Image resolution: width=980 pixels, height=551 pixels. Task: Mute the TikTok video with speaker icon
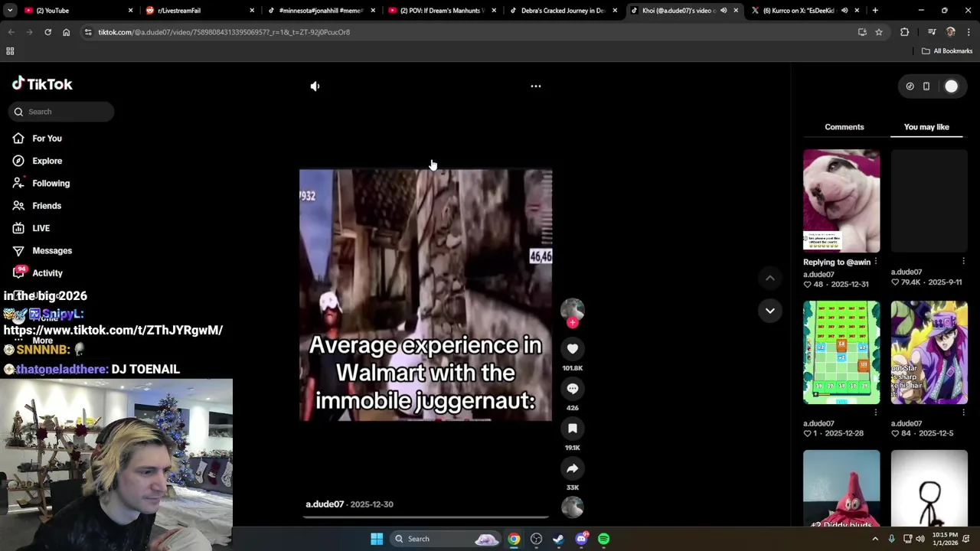click(x=315, y=86)
